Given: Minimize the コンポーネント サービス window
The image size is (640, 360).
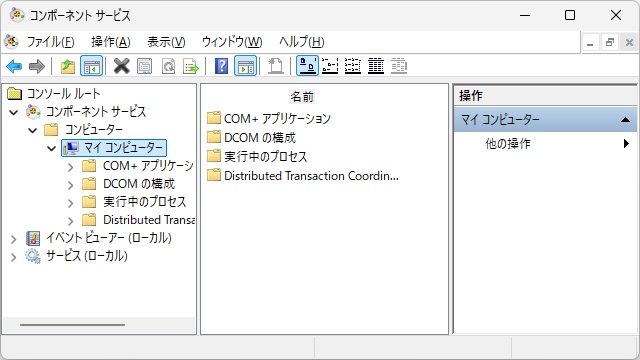Looking at the screenshot, I should [x=525, y=16].
